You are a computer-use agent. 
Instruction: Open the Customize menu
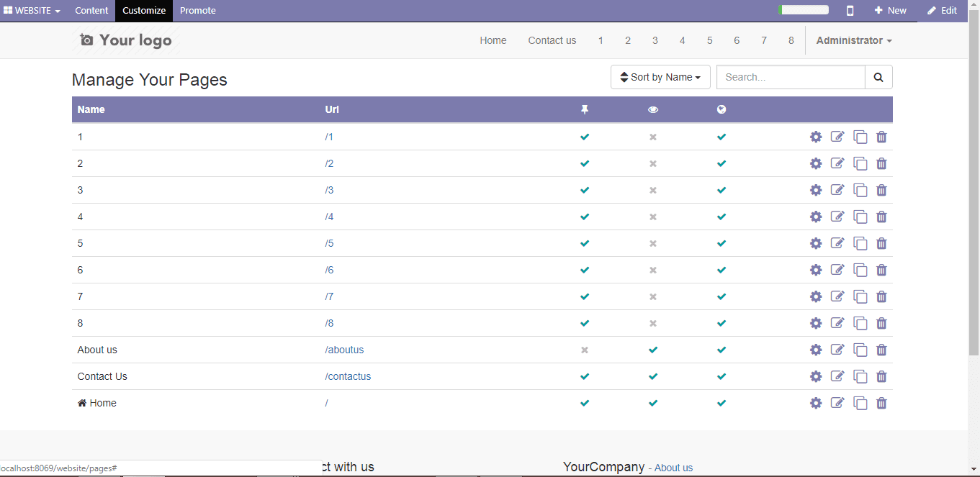144,11
